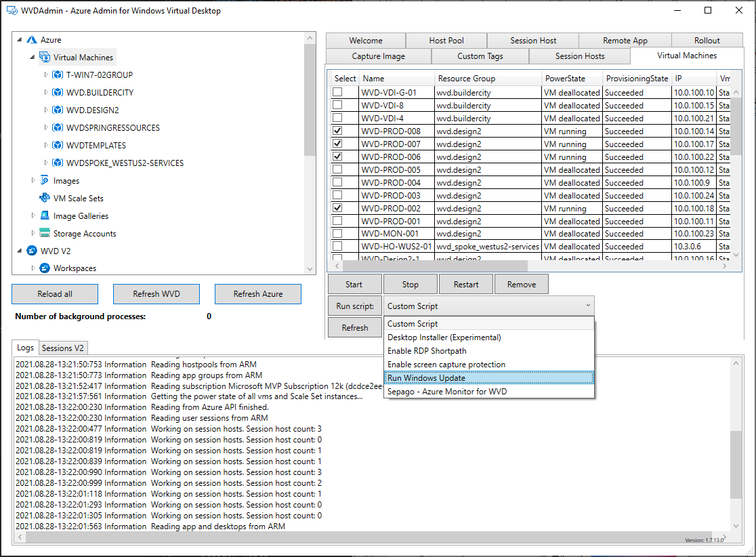756x557 pixels.
Task: Open the Custom Tags tab
Action: [x=480, y=56]
